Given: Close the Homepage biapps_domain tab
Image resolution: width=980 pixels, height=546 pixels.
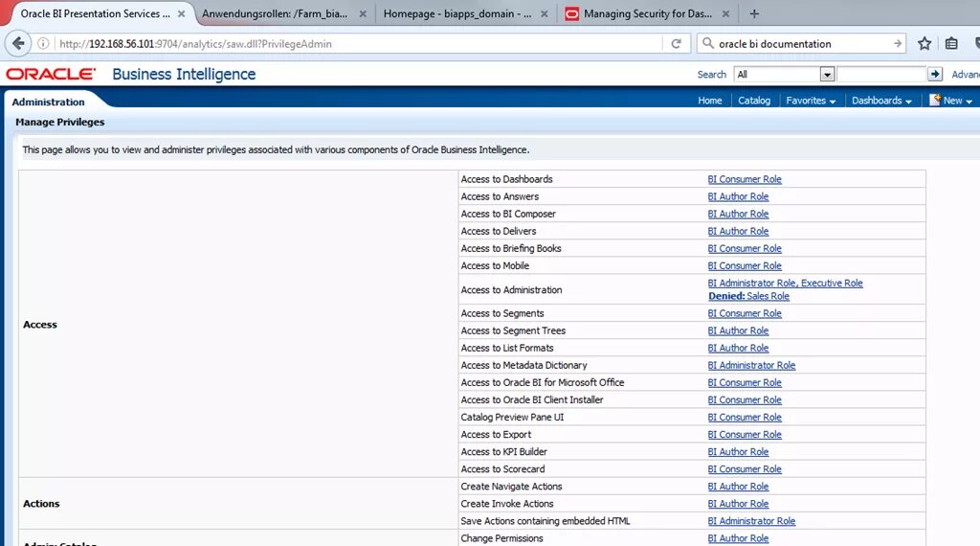Looking at the screenshot, I should click(x=545, y=13).
